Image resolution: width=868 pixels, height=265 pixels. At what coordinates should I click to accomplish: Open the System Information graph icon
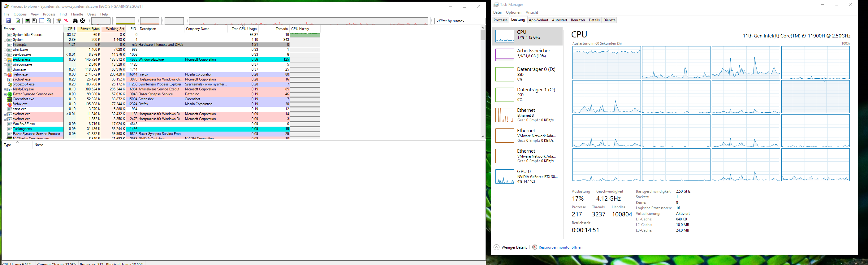[x=28, y=21]
